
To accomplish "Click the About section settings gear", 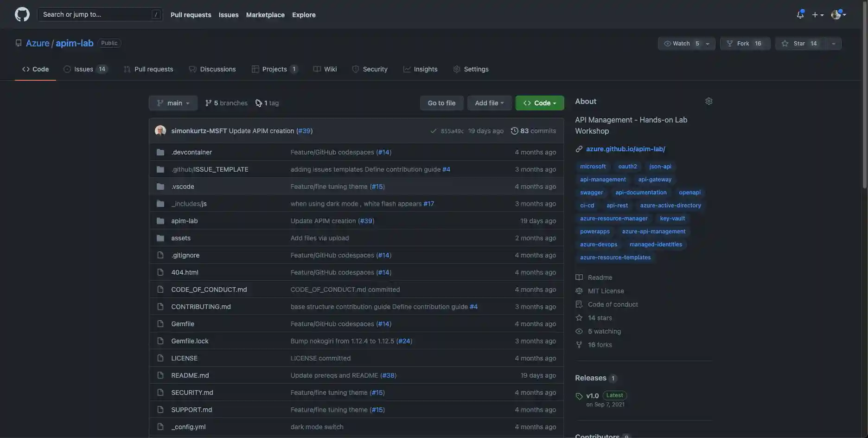I will tap(708, 101).
